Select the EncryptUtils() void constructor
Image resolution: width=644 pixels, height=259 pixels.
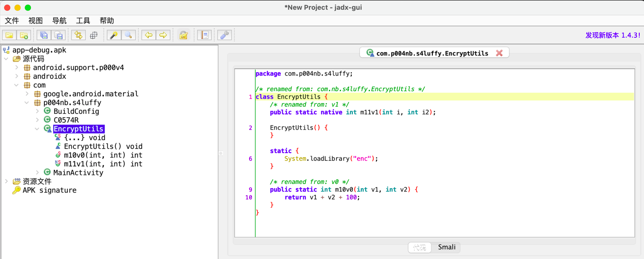point(103,147)
